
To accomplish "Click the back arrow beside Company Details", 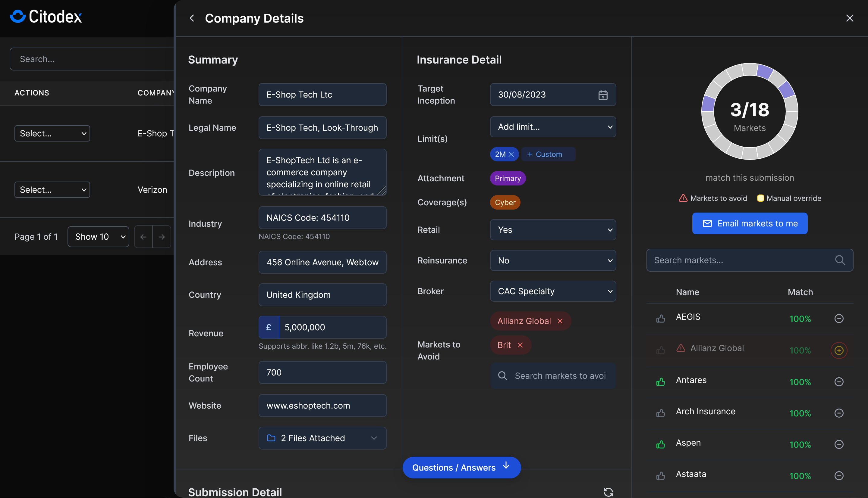I will pos(192,18).
